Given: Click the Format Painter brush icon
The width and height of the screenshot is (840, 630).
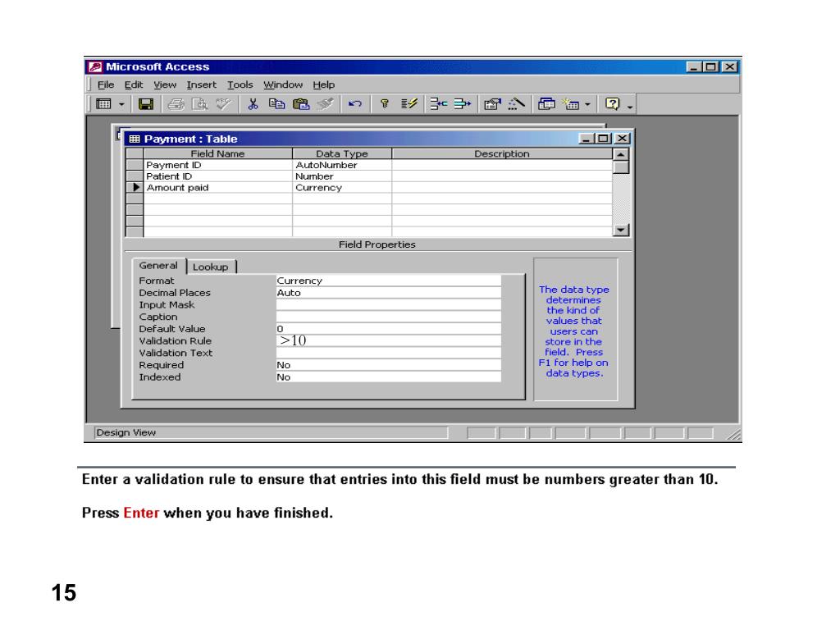Looking at the screenshot, I should (325, 104).
